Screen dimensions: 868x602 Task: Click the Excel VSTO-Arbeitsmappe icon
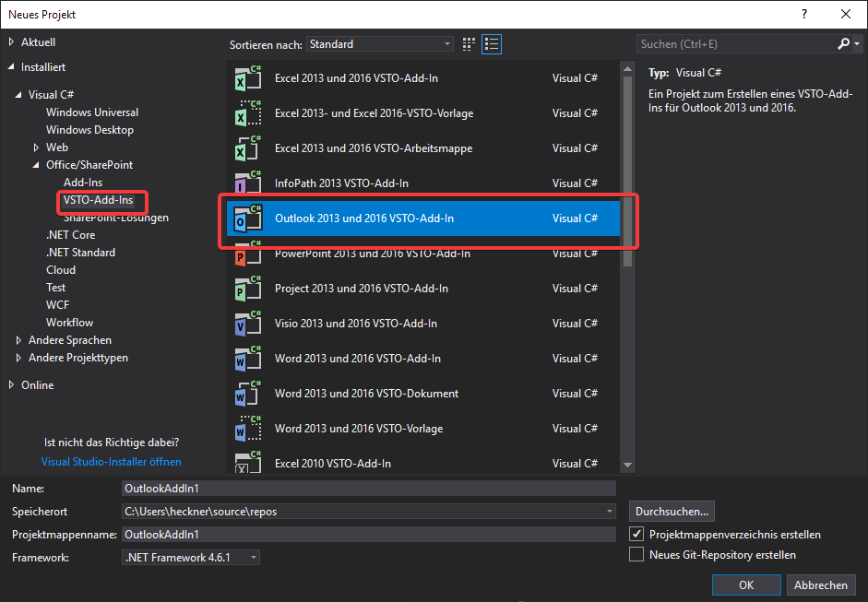[x=247, y=148]
